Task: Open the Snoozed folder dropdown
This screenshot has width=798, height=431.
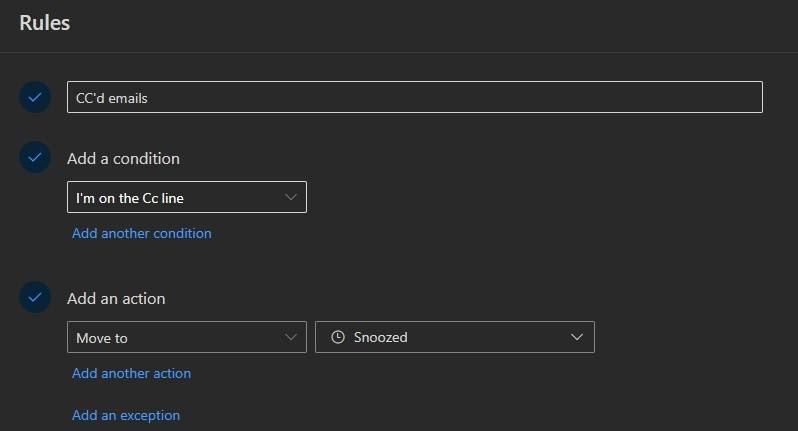Action: click(x=455, y=337)
